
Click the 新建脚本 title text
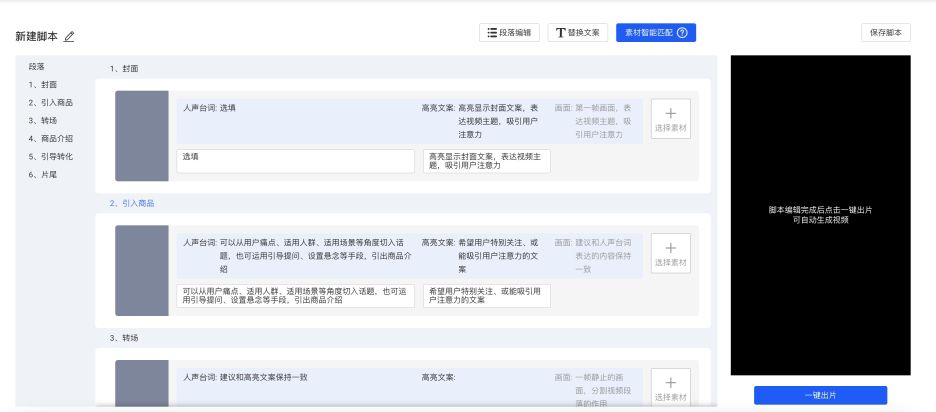[x=37, y=36]
